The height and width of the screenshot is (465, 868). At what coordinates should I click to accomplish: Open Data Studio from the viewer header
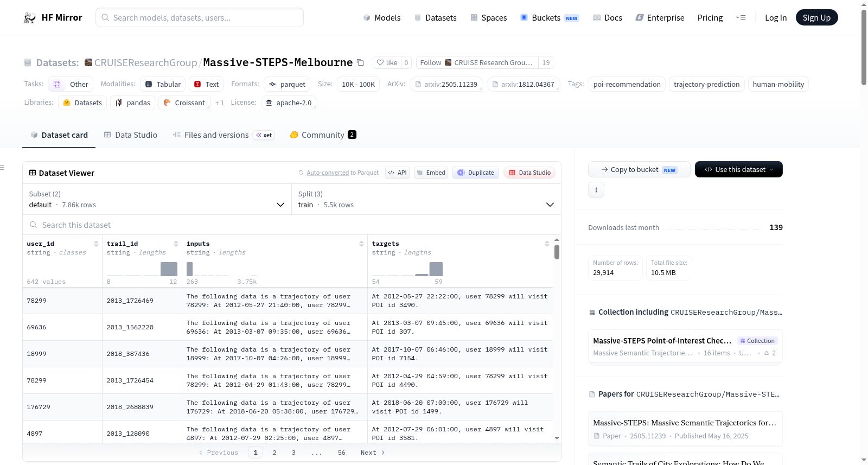coord(529,173)
